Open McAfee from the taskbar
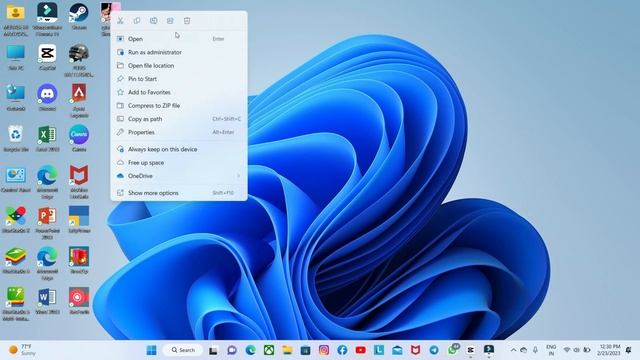The width and height of the screenshot is (640, 360). click(x=416, y=350)
